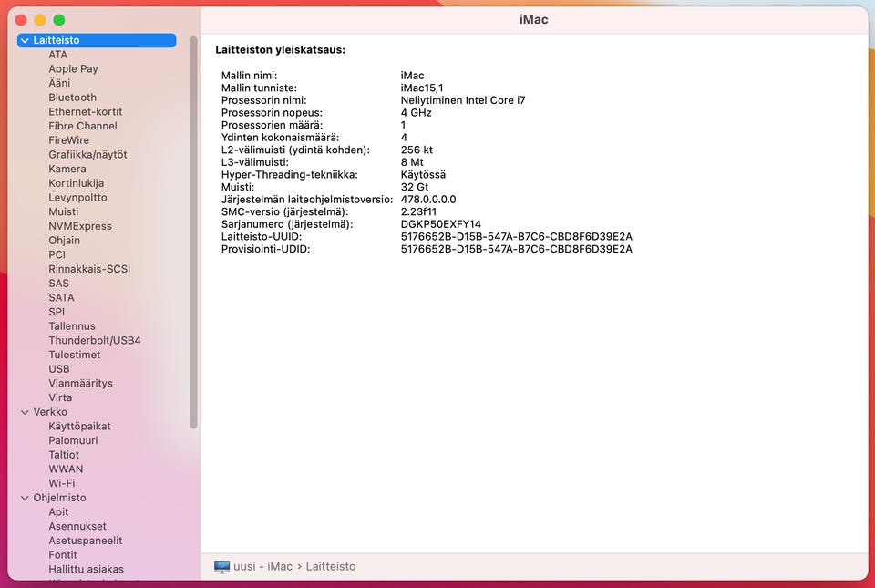Open Rinnakkais-SCSI entry
Viewport: 875px width, 588px height.
(89, 270)
